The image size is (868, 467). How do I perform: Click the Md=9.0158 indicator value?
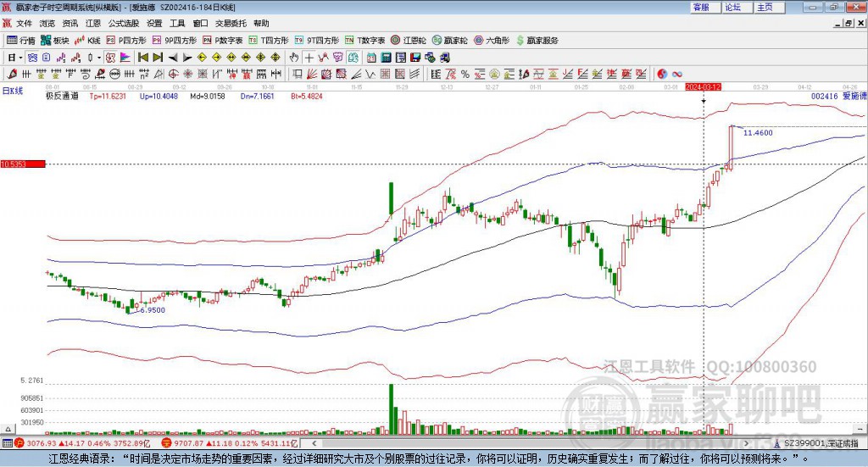pos(208,96)
